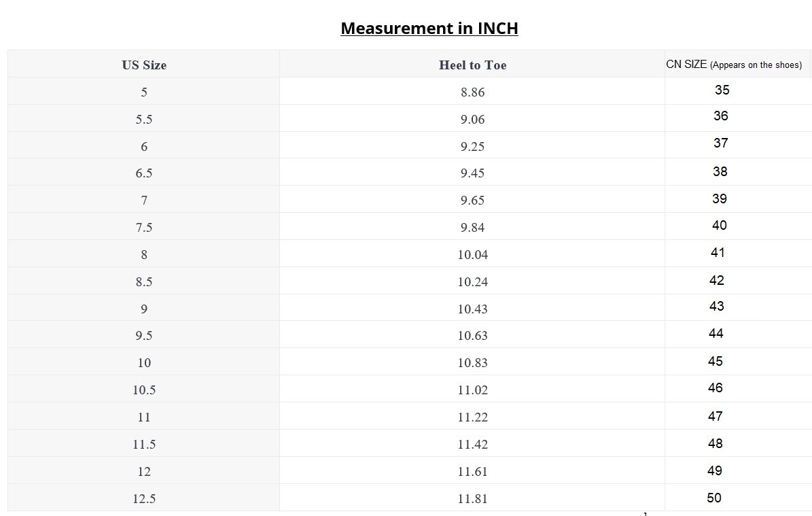
Task: Select the 10.83 measurement cell
Action: point(472,362)
